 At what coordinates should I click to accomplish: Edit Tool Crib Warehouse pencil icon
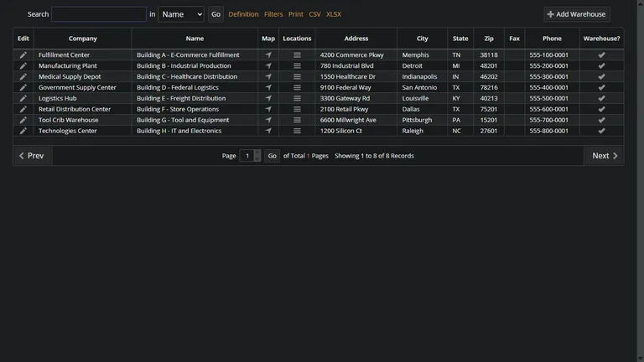23,121
